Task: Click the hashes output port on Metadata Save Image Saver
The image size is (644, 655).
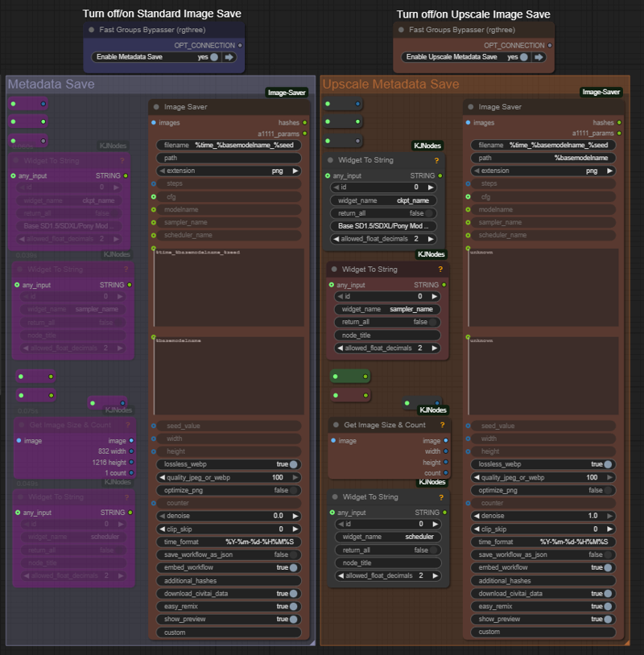Action: click(x=304, y=122)
